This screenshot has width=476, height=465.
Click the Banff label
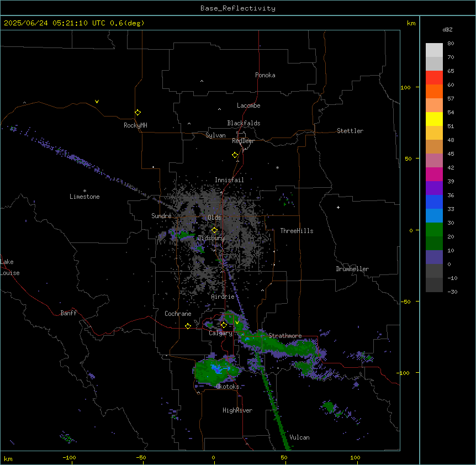[68, 313]
